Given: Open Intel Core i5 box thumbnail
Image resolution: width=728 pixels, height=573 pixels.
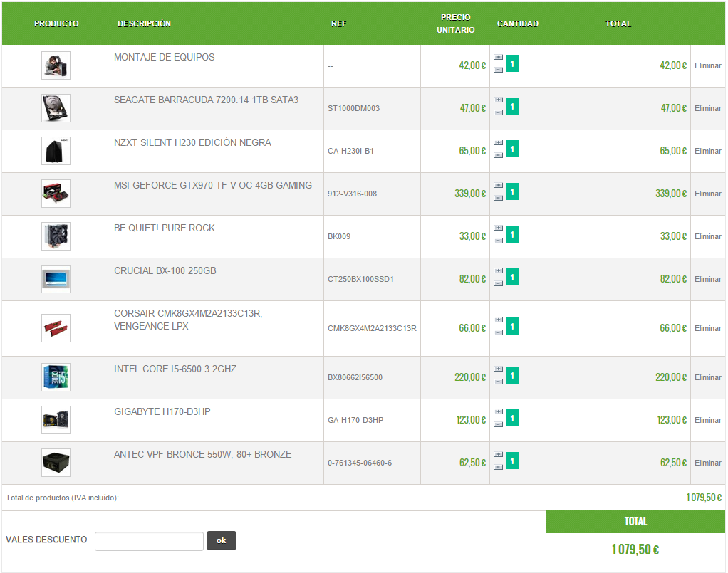Looking at the screenshot, I should pos(56,377).
